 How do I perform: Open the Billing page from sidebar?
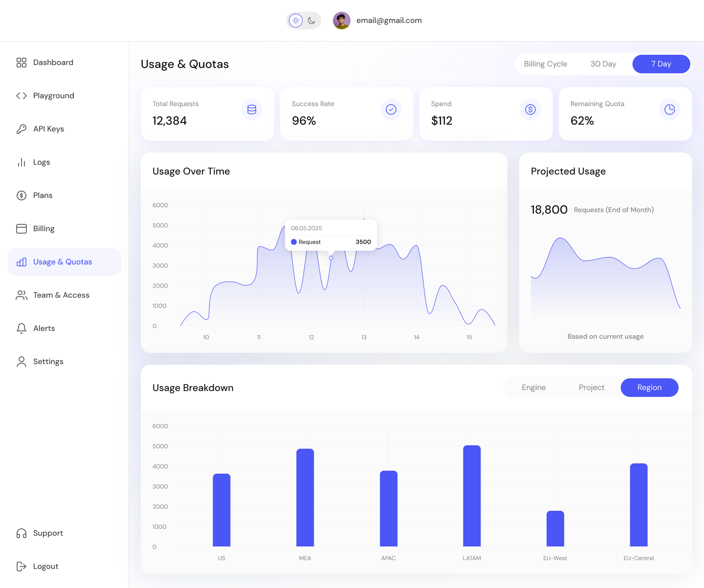point(44,229)
